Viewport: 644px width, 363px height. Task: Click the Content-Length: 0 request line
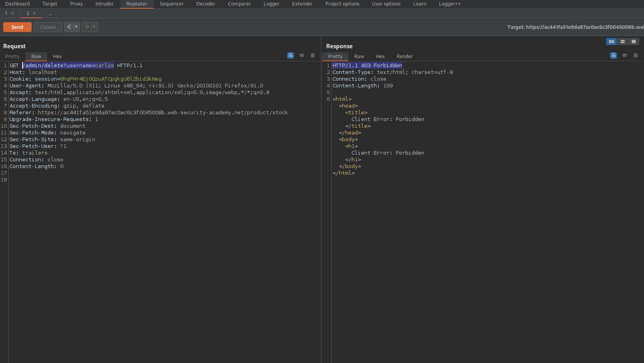click(36, 166)
